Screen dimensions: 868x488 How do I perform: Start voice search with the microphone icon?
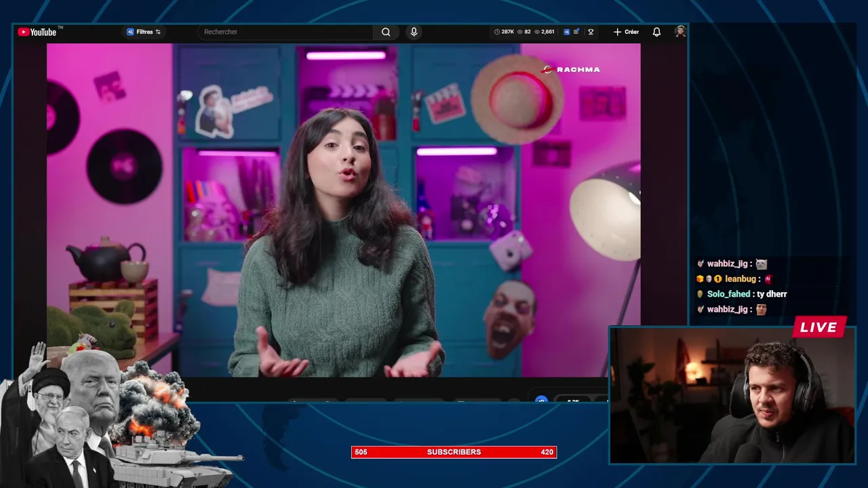(414, 32)
